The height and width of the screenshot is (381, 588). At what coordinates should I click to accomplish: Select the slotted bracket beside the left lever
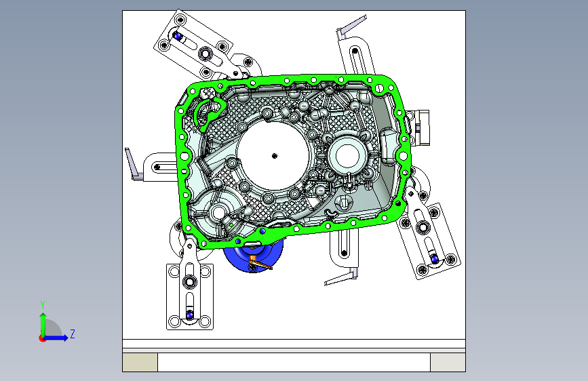[160, 167]
